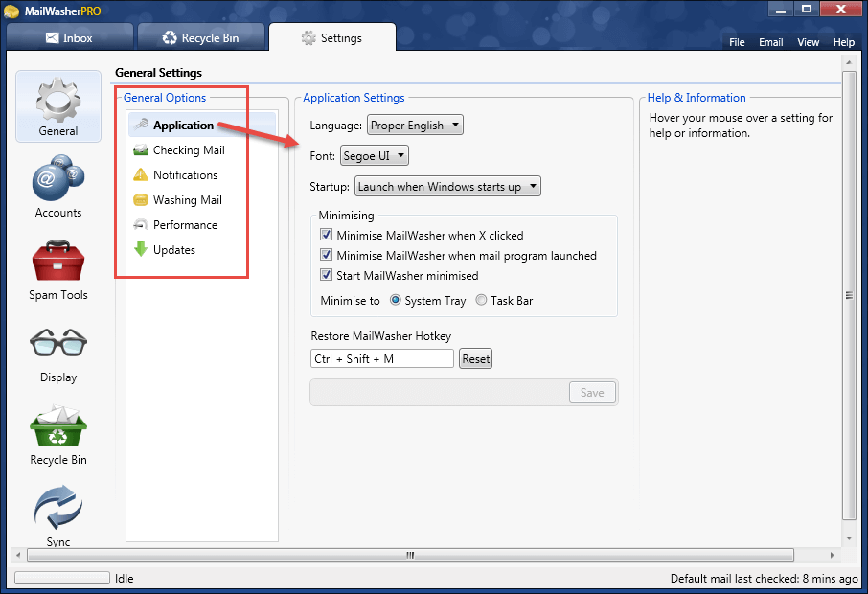Open the Startup dropdown

(447, 186)
